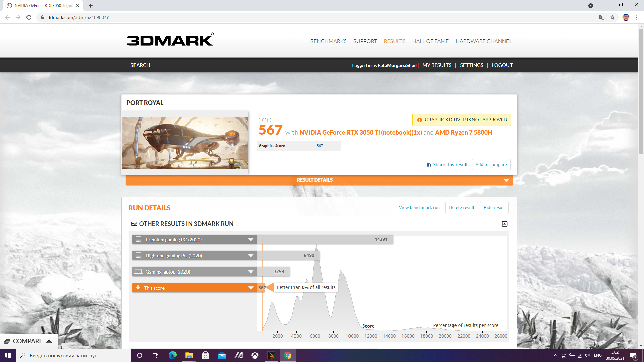Open the NVIDIA GeForce RTX 3050 Ti link
Image resolution: width=644 pixels, height=362 pixels.
tap(361, 133)
